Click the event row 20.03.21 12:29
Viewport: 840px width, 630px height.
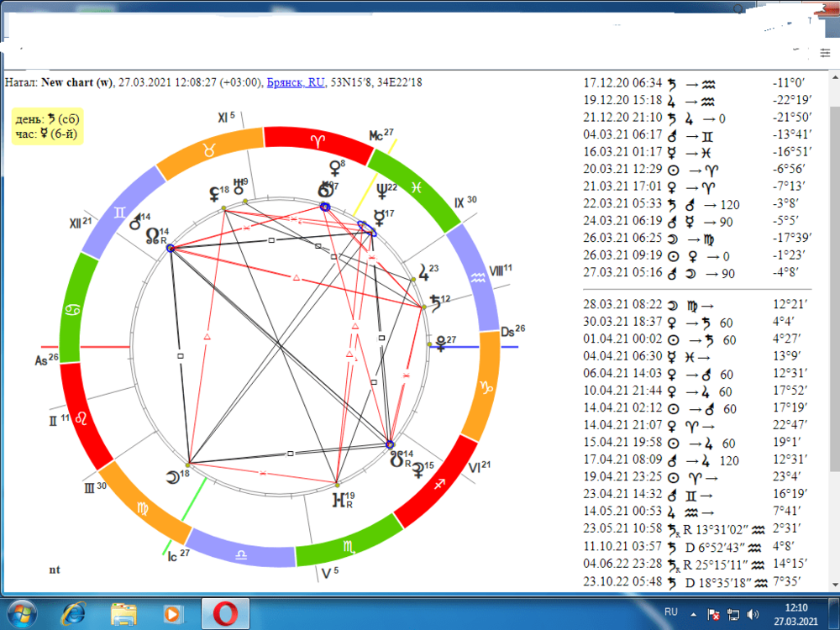point(697,170)
